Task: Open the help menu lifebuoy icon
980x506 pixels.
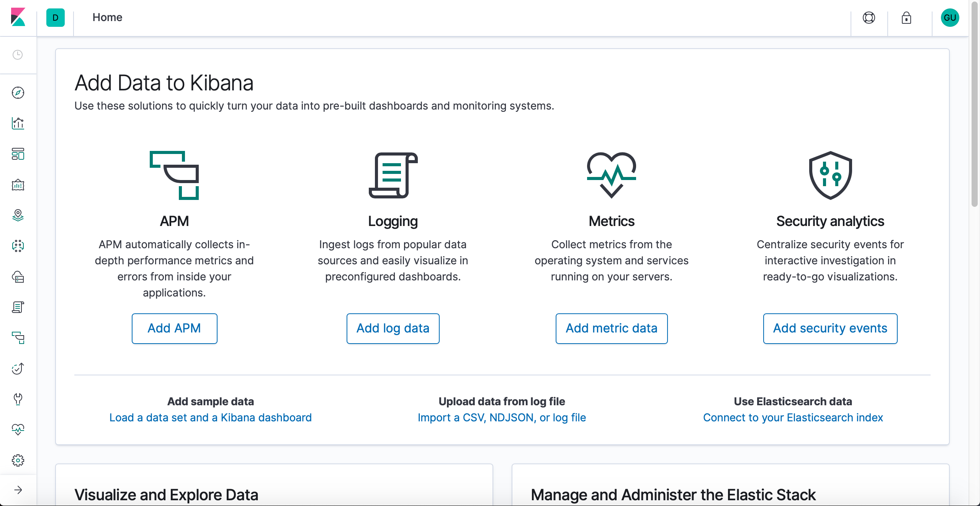Action: (869, 18)
